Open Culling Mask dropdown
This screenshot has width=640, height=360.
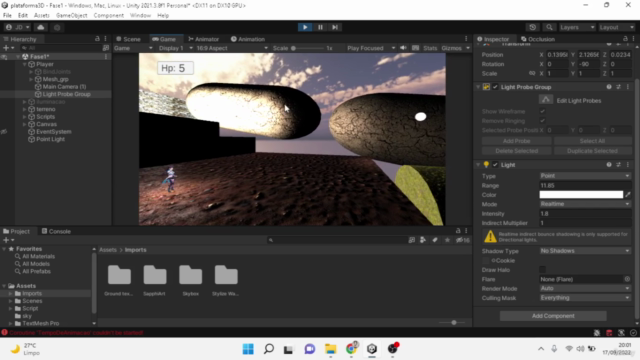[585, 298]
